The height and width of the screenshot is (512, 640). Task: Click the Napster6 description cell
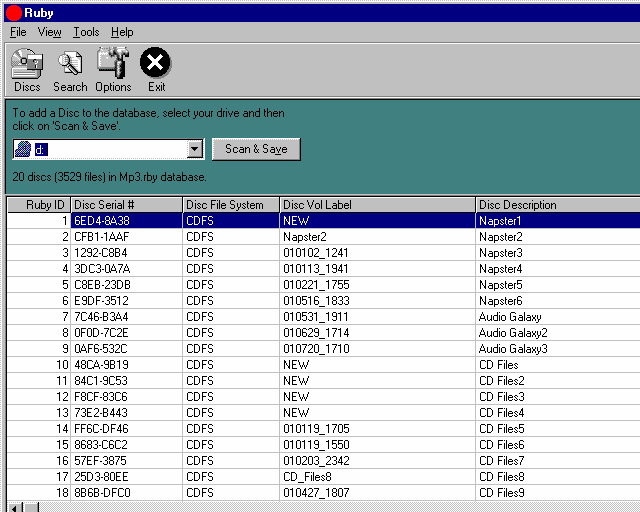click(x=558, y=301)
